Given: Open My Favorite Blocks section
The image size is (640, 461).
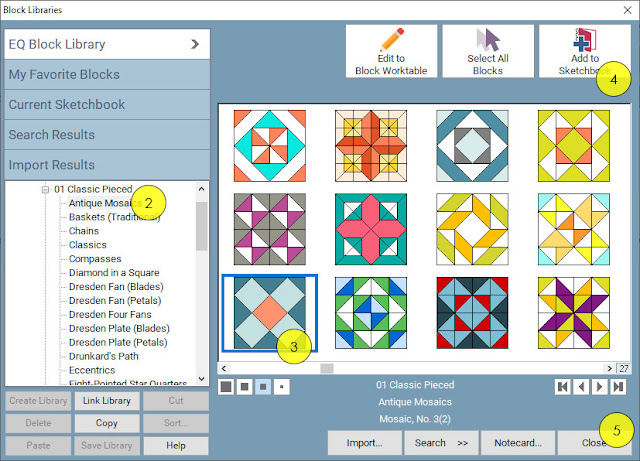Looking at the screenshot, I should (x=107, y=74).
